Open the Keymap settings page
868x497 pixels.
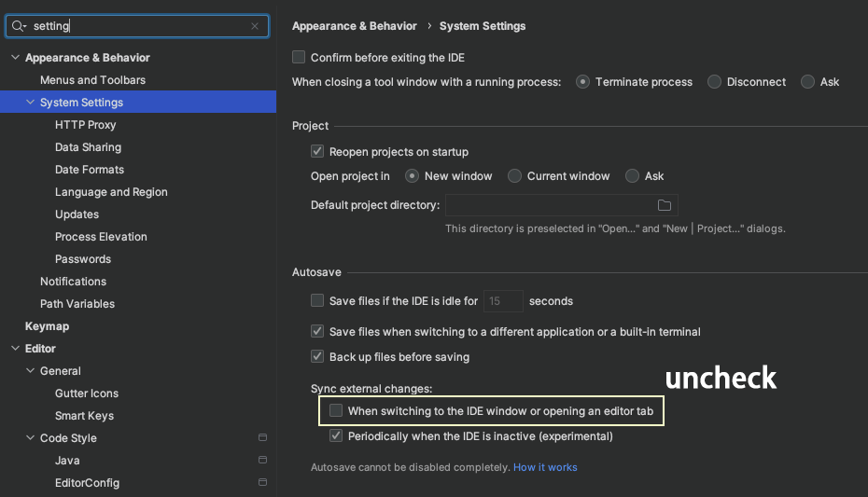click(47, 326)
